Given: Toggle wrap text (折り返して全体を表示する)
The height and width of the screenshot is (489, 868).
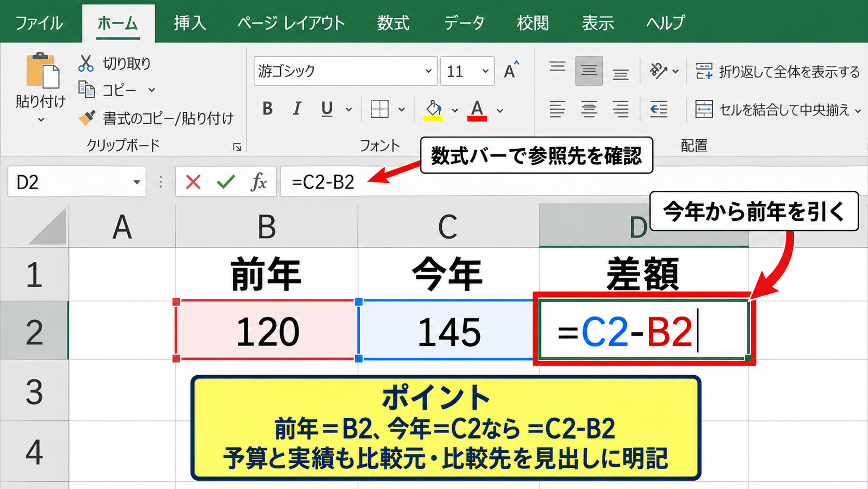Looking at the screenshot, I should 778,71.
